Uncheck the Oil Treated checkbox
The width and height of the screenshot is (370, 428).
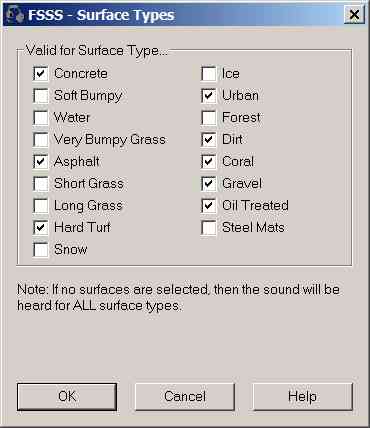[x=209, y=206]
